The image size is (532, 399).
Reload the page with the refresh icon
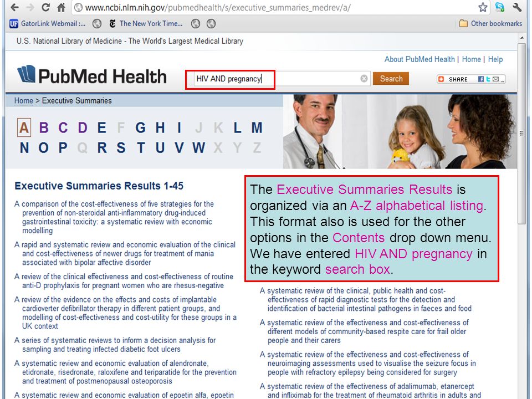[x=46, y=7]
